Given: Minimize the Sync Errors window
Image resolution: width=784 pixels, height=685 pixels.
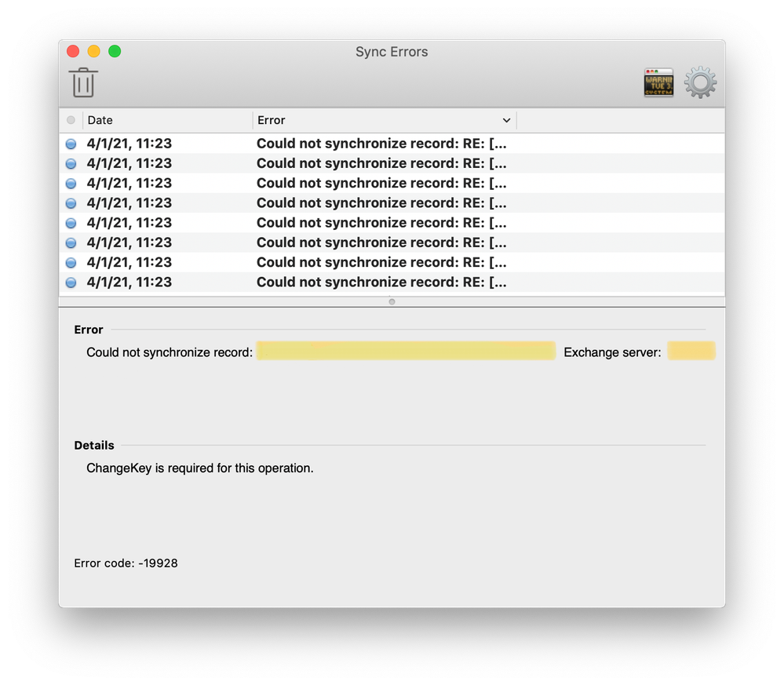Looking at the screenshot, I should tap(94, 51).
